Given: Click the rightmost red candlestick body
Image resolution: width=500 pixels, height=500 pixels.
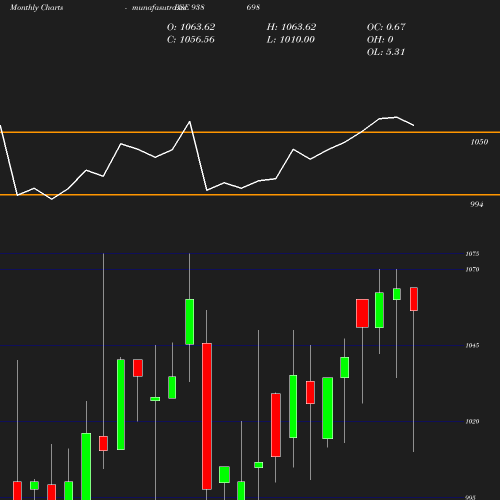Looking at the screenshot, I should click(x=414, y=299).
